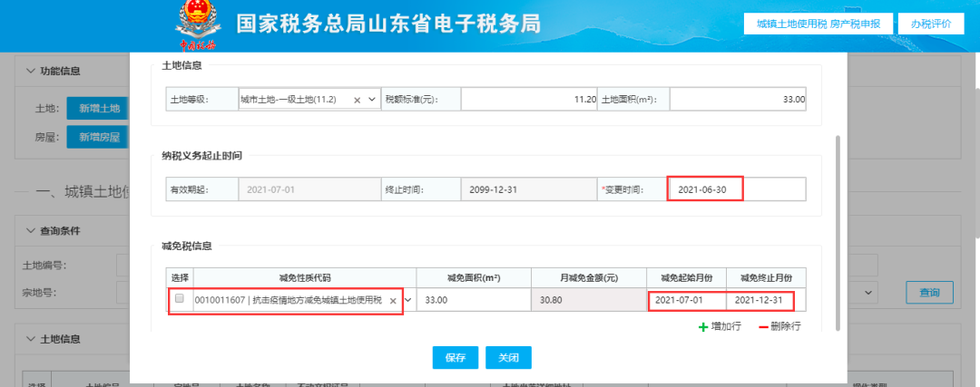This screenshot has height=387, width=980.
Task: Click 删除行 red minus icon
Action: (763, 326)
